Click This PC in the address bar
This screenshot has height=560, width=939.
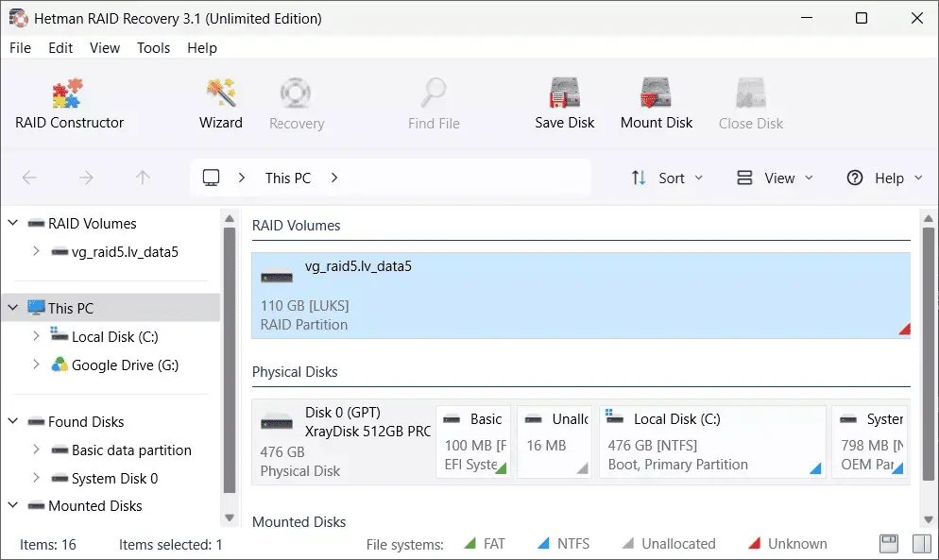[x=288, y=178]
